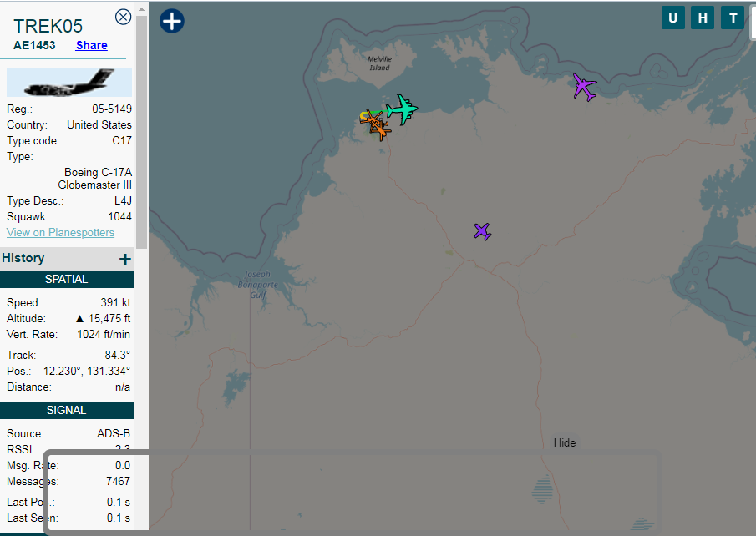Click the Messages count 7467

(x=118, y=481)
